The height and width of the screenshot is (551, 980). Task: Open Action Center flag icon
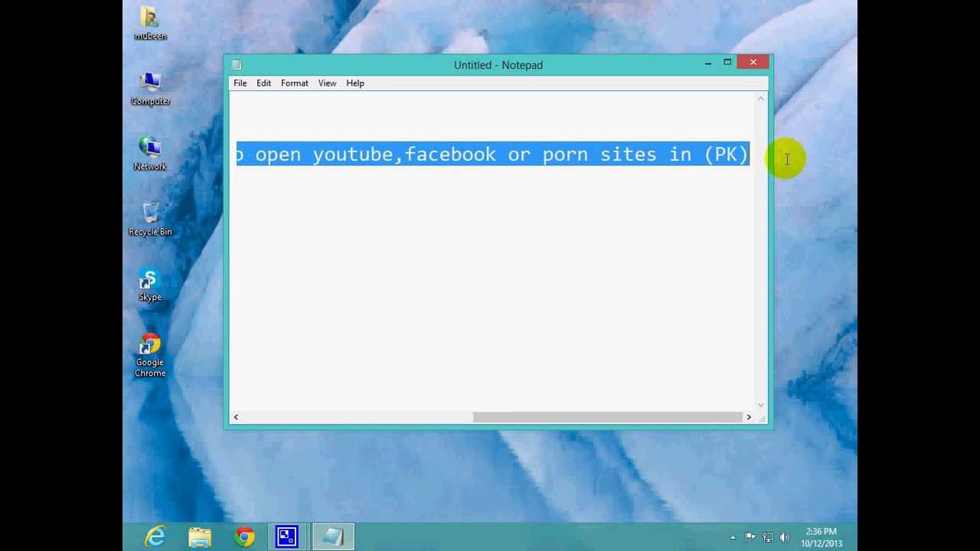coord(750,537)
